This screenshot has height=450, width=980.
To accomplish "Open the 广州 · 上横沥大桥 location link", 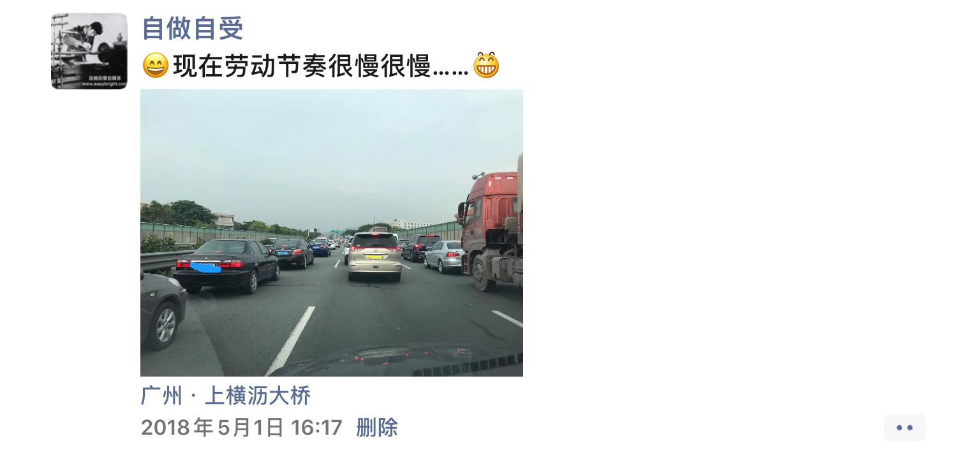I will tap(226, 396).
